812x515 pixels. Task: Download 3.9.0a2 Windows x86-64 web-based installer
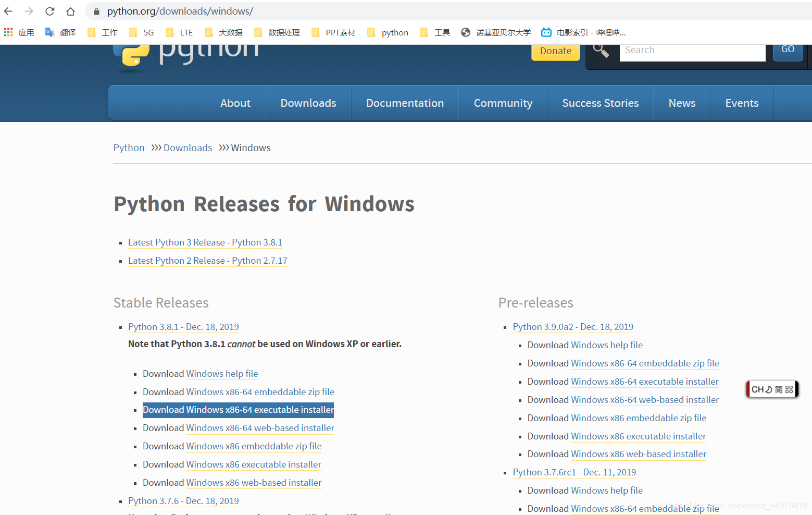click(645, 400)
